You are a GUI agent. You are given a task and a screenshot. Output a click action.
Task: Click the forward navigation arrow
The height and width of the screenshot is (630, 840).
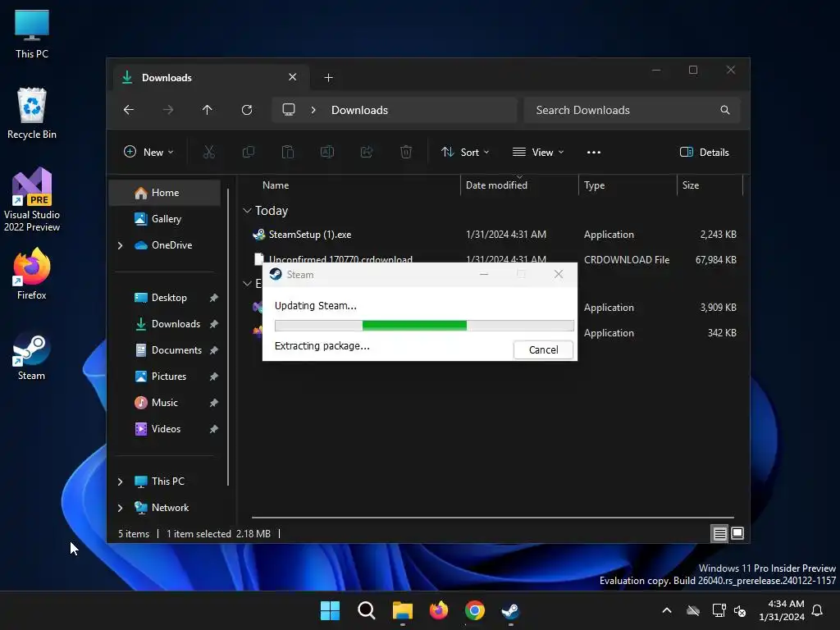167,110
